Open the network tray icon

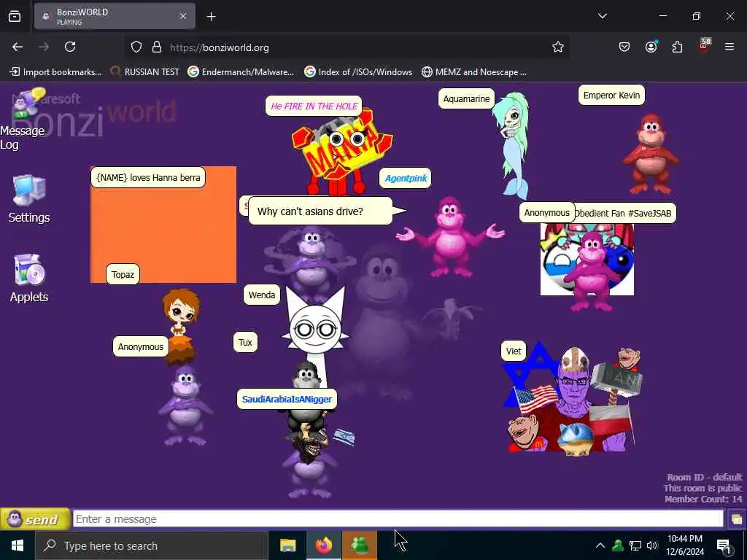tap(635, 545)
